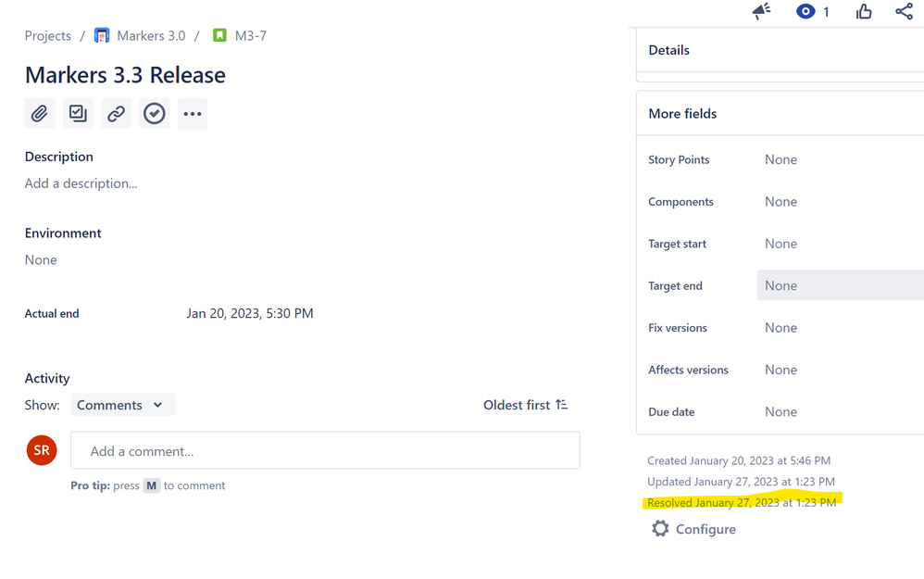This screenshot has height=579, width=924.
Task: Select the add child issue icon
Action: 77,113
